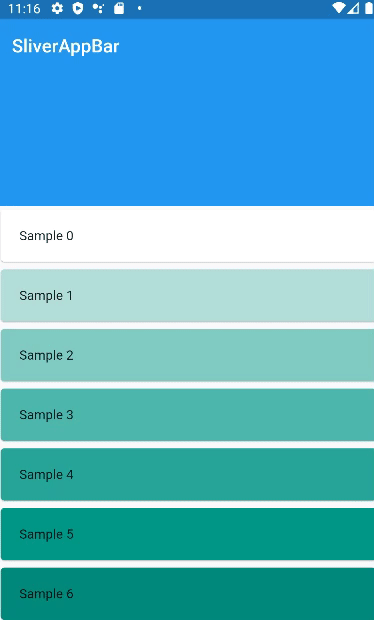Tap the empty blue expanded app bar area
Image resolution: width=374 pixels, height=620 pixels.
(187, 130)
